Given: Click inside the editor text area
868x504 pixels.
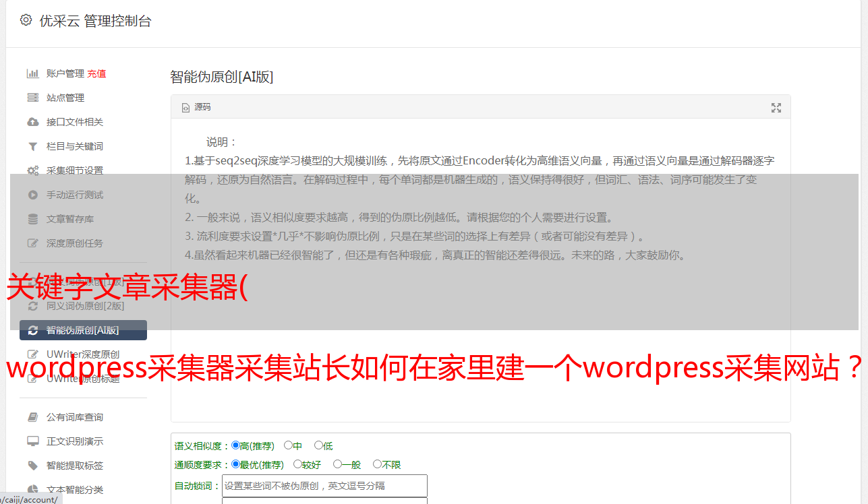Looking at the screenshot, I should [480, 271].
